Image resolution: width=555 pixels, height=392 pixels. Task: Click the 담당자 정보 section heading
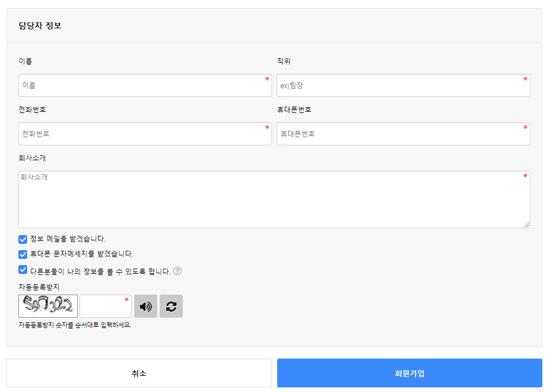(40, 25)
